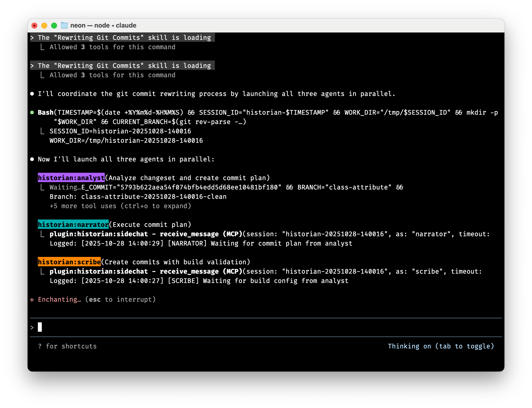Click the first "Rewriting Git Commits" skill prompt arrow
This screenshot has height=408, width=532.
point(32,38)
